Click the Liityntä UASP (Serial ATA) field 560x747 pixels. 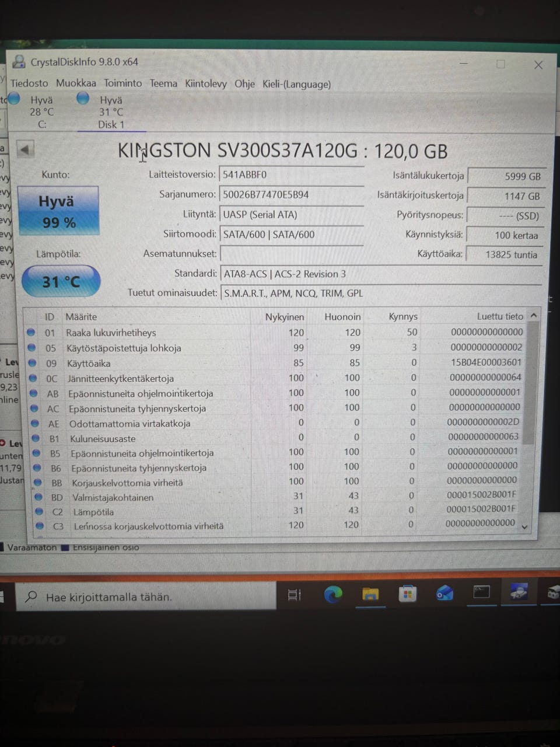click(292, 214)
